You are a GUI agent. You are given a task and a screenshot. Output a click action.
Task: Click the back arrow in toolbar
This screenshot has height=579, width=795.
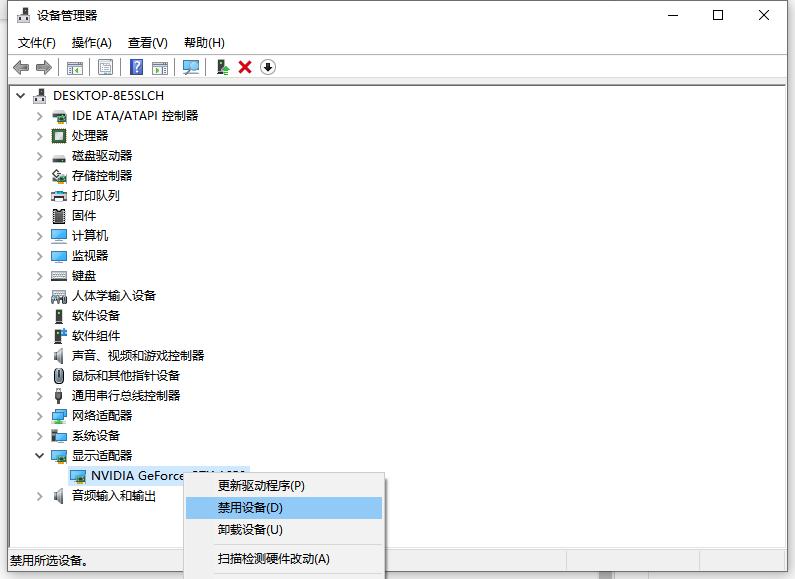coord(21,67)
